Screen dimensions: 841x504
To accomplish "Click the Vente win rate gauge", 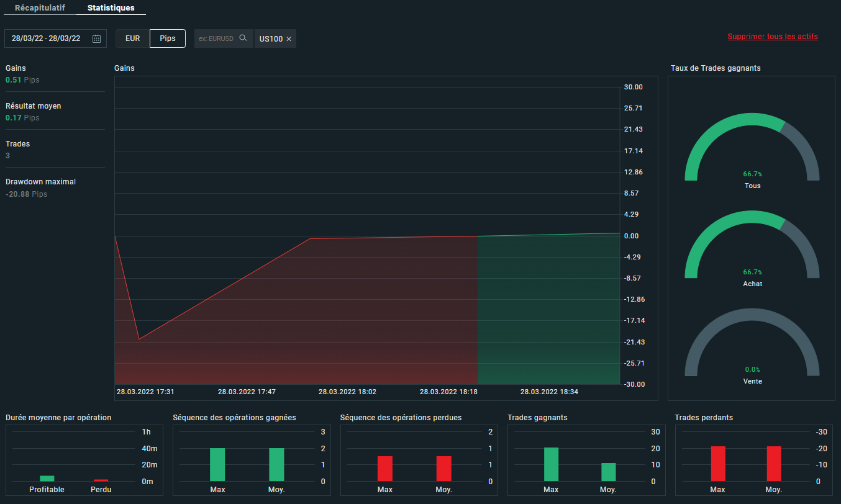I will tap(752, 344).
